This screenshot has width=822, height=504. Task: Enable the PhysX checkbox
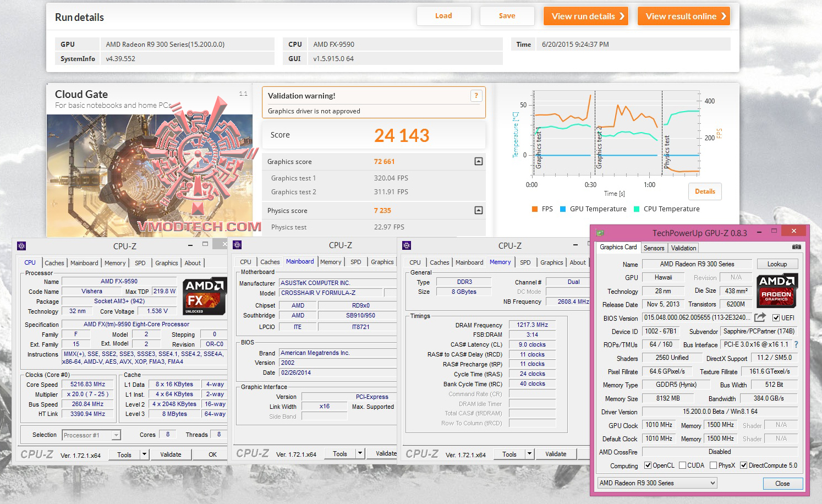tap(713, 465)
